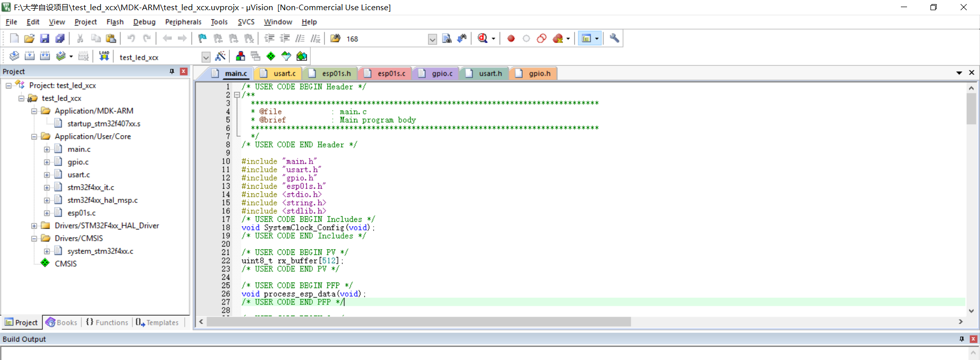This screenshot has height=360, width=980.
Task: Collapse the Application/User/Core group
Action: point(34,137)
